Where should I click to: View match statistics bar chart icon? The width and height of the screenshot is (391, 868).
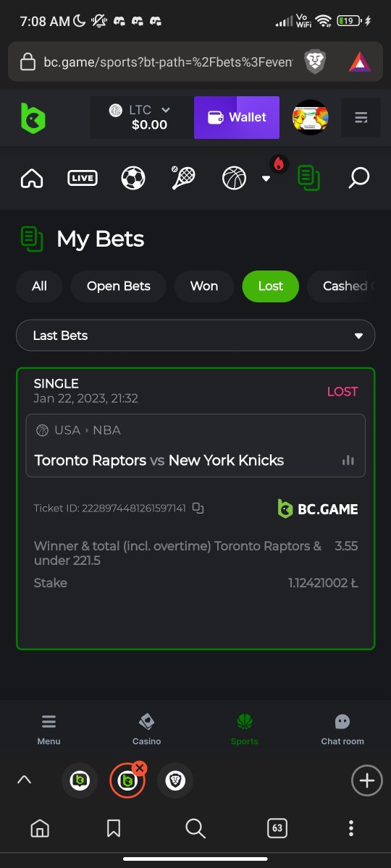click(x=348, y=460)
